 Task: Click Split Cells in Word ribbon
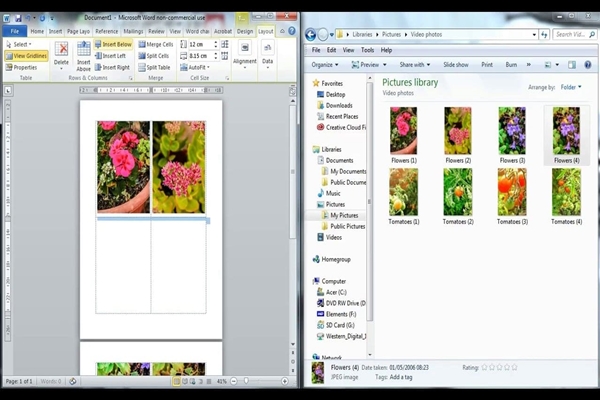point(153,56)
